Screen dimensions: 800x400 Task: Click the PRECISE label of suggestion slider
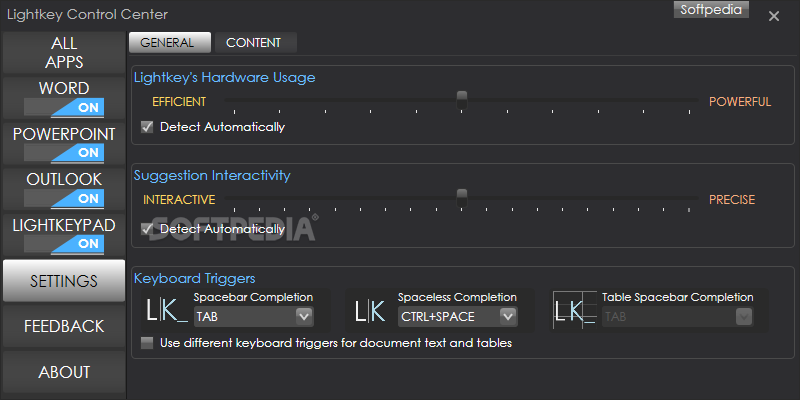tap(732, 199)
